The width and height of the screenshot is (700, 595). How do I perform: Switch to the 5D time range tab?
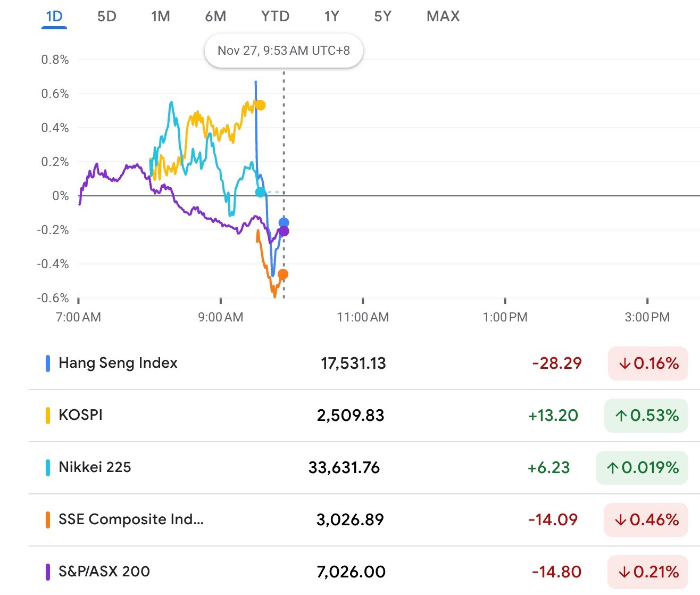107,16
